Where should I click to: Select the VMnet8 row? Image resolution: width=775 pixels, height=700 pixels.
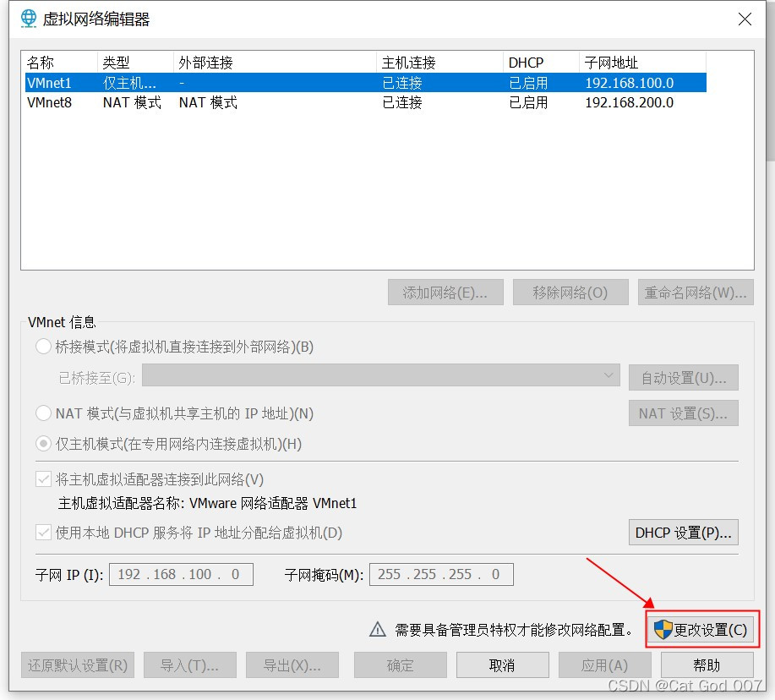tap(366, 102)
